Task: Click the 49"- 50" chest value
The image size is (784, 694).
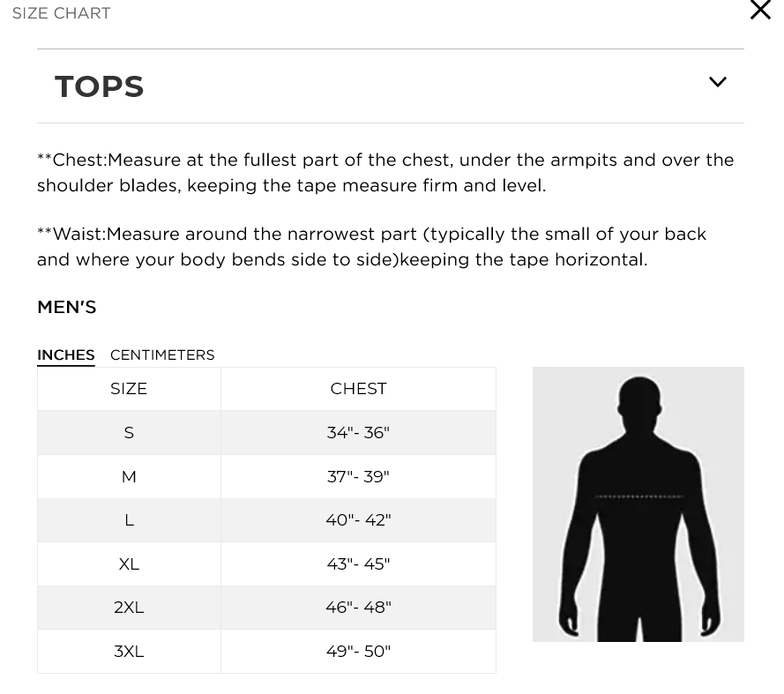Action: click(359, 652)
